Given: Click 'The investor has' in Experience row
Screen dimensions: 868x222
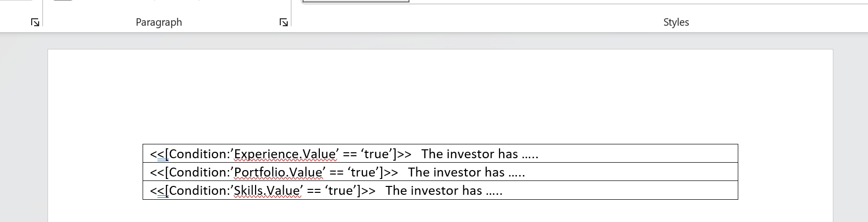Looking at the screenshot, I should coord(469,154).
